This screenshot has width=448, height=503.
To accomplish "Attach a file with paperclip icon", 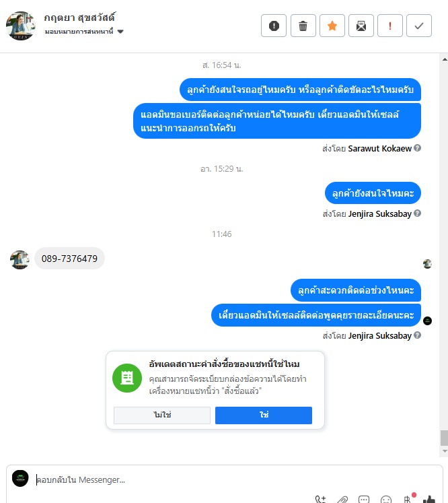I will [x=342, y=499].
